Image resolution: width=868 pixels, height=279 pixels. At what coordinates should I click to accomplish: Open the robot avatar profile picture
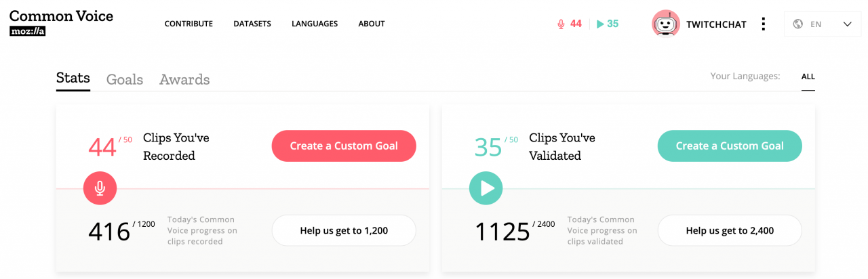point(666,24)
